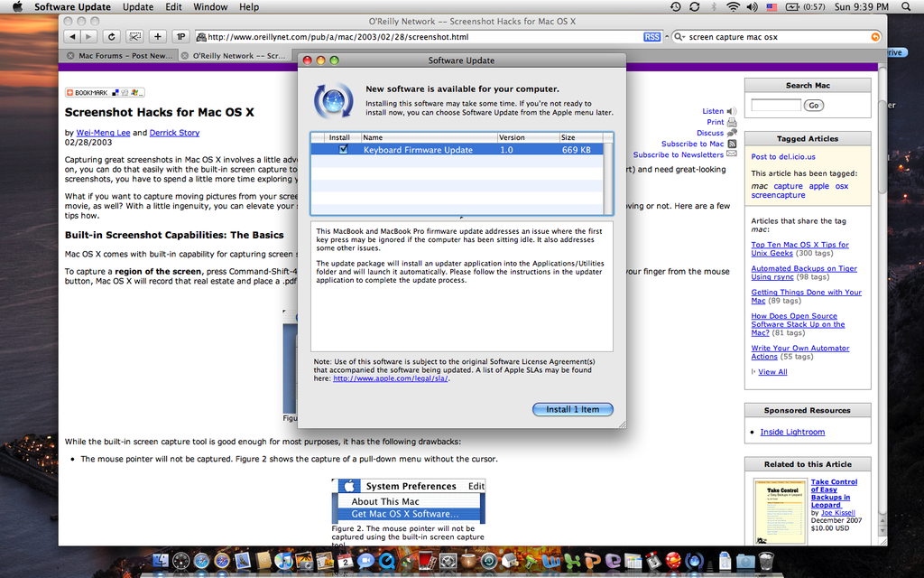Viewport: 924px width, 578px height.
Task: Open the volume menu bar icon
Action: point(752,6)
